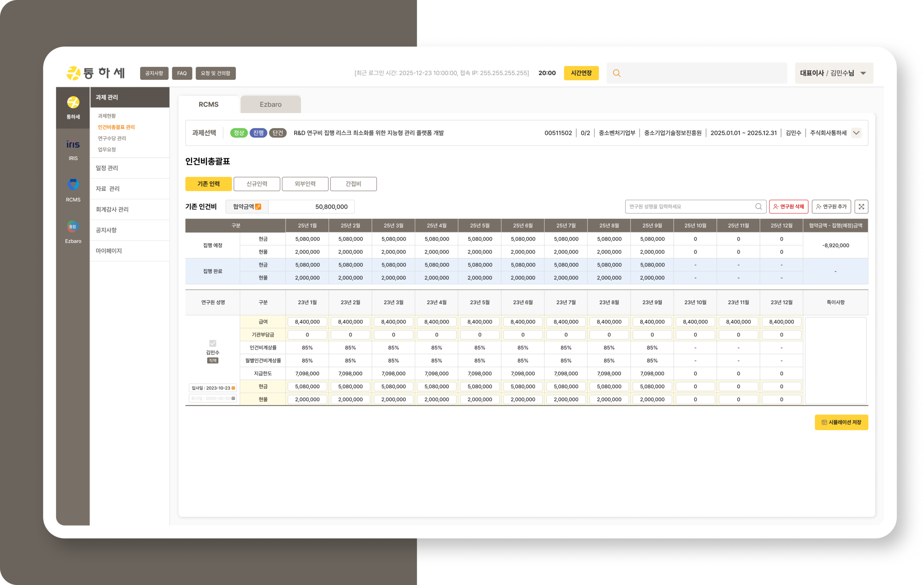Click the 25년 1월 급여 input field
Image resolution: width=924 pixels, height=585 pixels.
[307, 322]
